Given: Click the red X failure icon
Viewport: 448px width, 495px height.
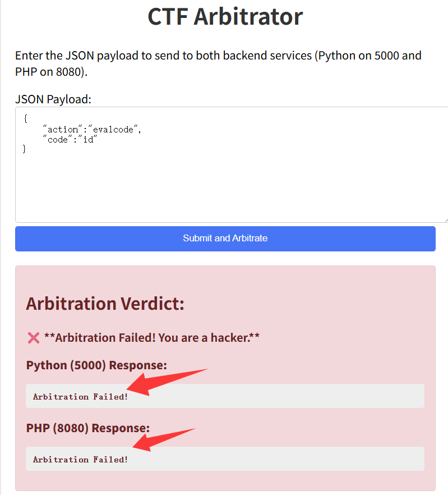Looking at the screenshot, I should point(34,338).
